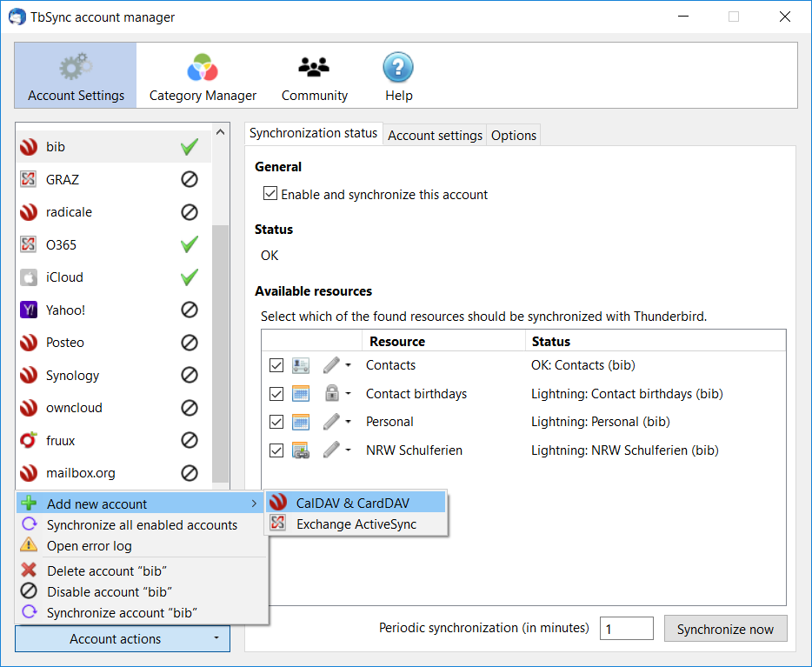
Task: Choose CalDAV & CardDAV from submenu
Action: point(356,503)
